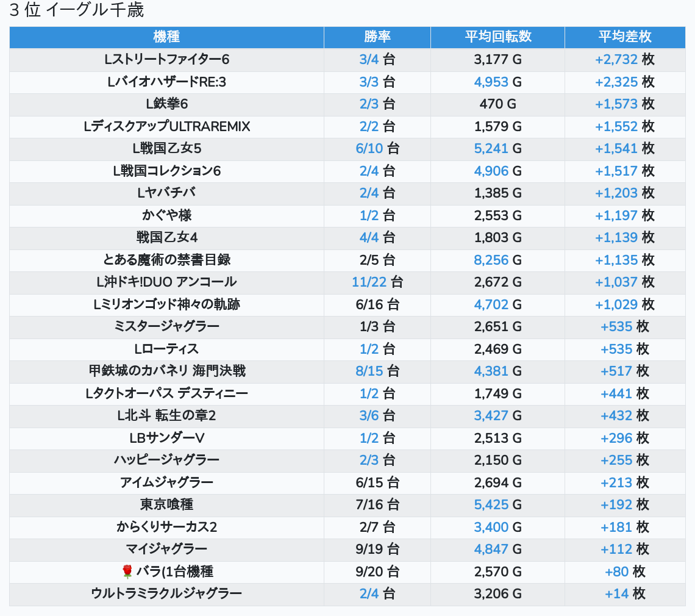Screen dimensions: 695x616
Task: Select the machine name からくりサーカス2
Action: 166,528
